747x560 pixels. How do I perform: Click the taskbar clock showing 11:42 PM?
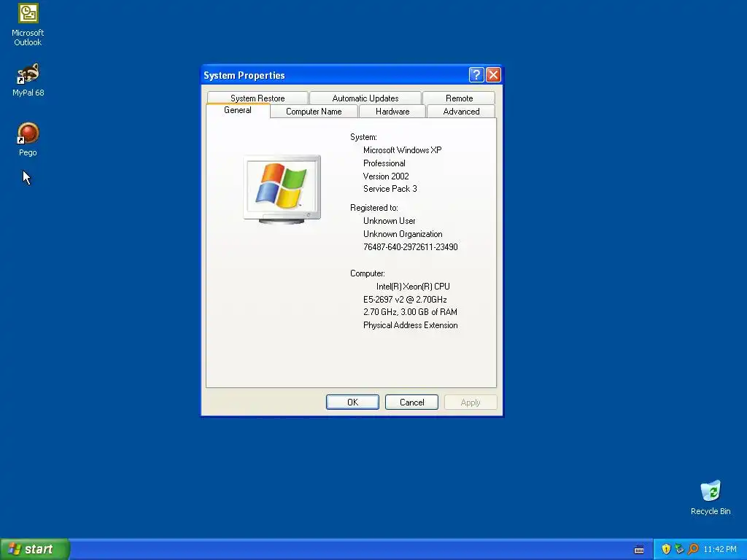(x=720, y=549)
